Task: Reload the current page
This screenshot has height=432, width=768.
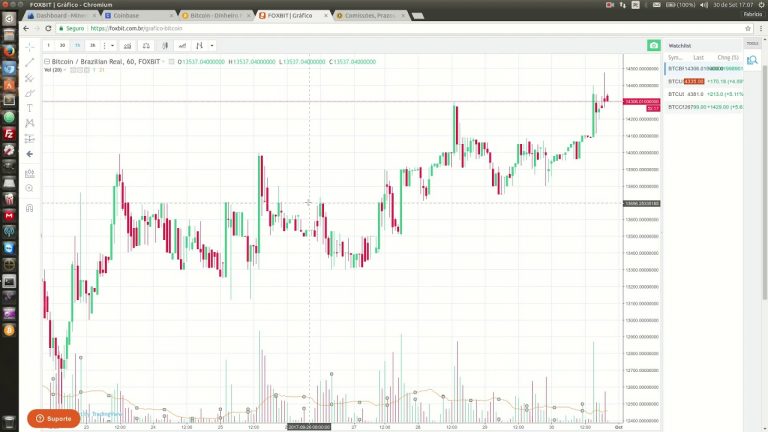Action: [x=48, y=28]
